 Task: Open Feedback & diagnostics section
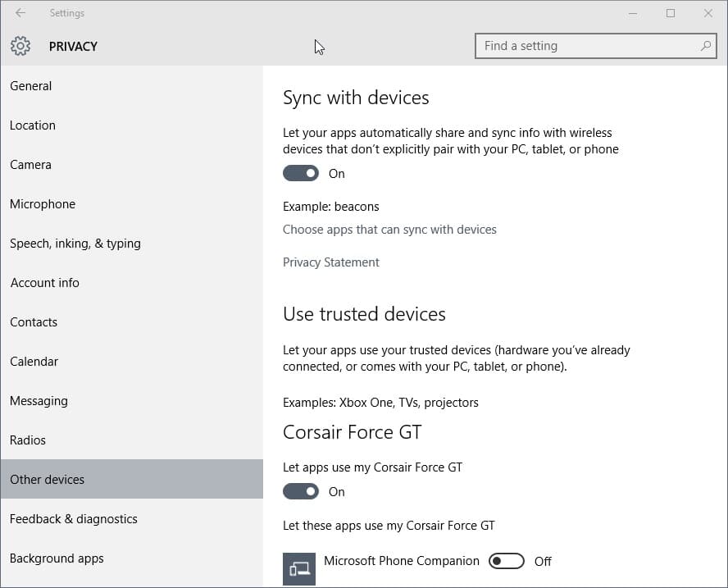point(74,519)
